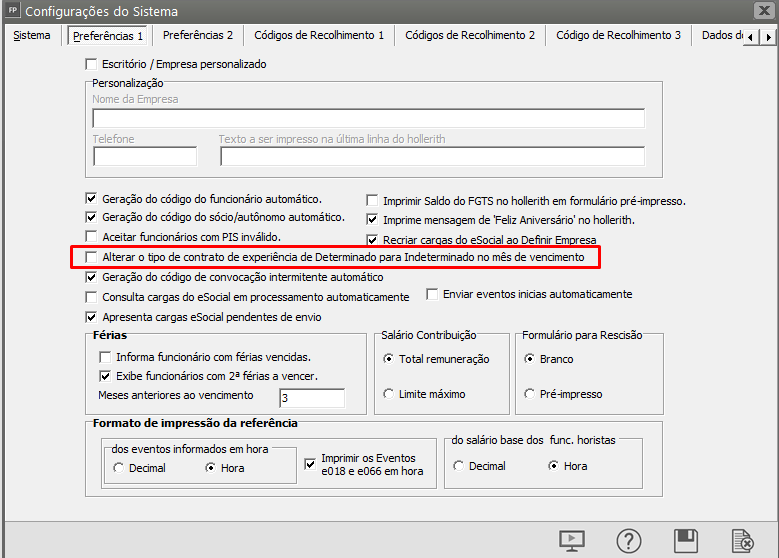Select Decimal for eventos informados em hora

tap(119, 467)
